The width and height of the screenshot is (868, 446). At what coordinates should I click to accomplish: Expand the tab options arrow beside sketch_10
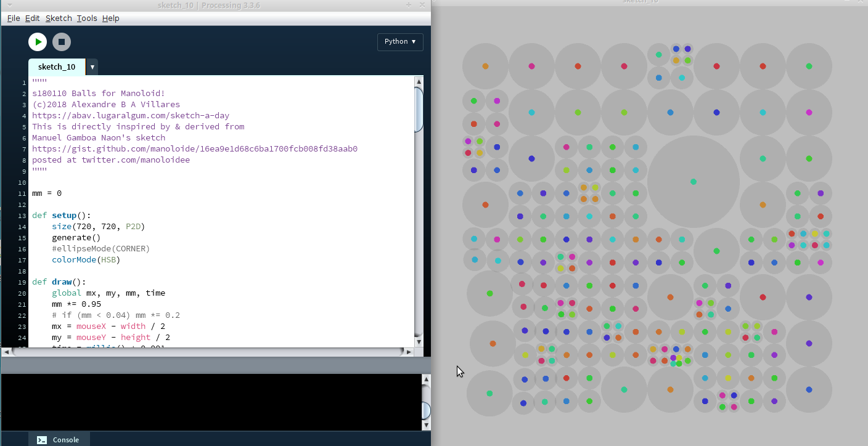tap(92, 67)
